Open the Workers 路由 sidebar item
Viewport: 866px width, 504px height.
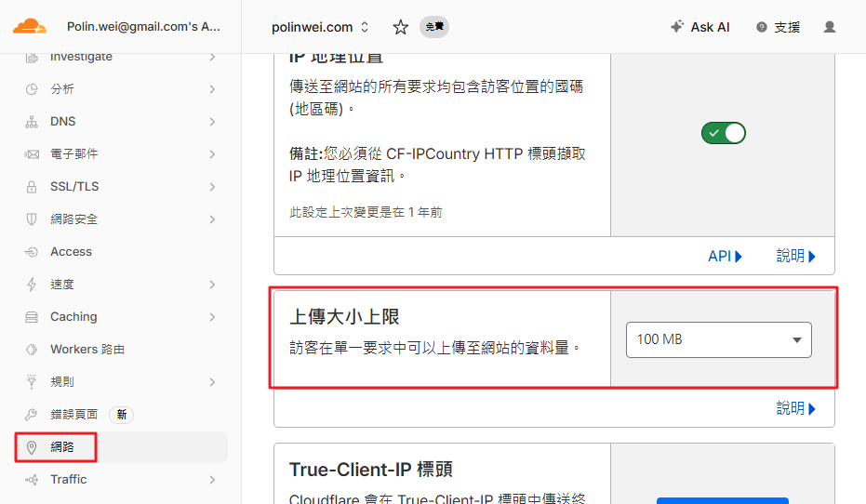(x=122, y=350)
